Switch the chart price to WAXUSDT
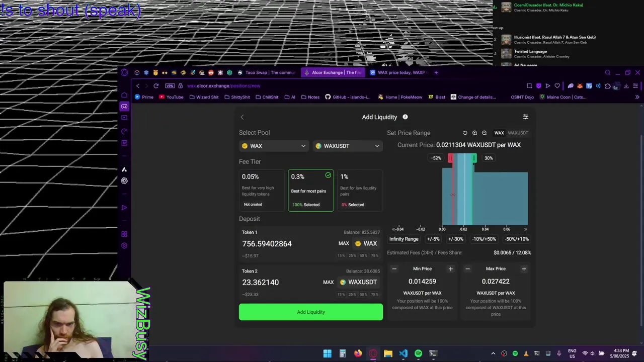Image resolution: width=644 pixels, height=362 pixels. 518,133
